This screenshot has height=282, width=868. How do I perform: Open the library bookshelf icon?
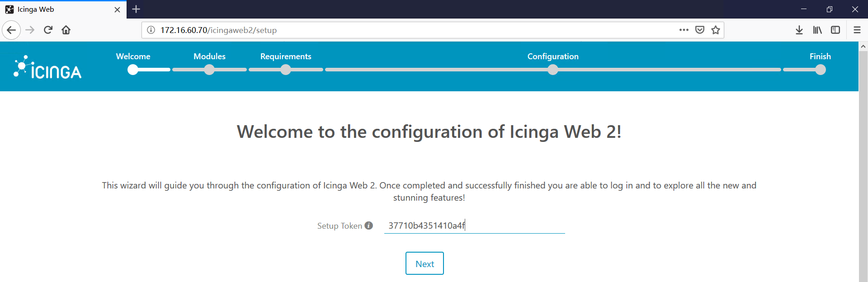click(x=817, y=30)
